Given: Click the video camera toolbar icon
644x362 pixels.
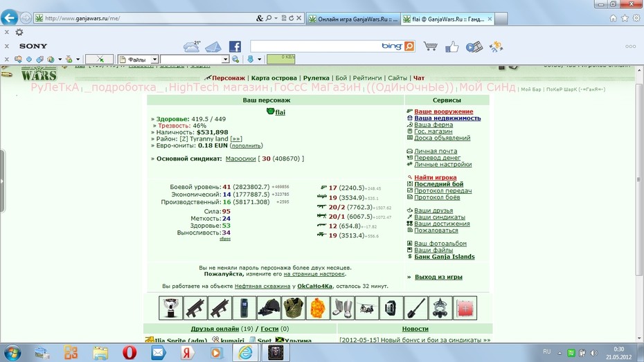Looking at the screenshot, I should [x=474, y=47].
